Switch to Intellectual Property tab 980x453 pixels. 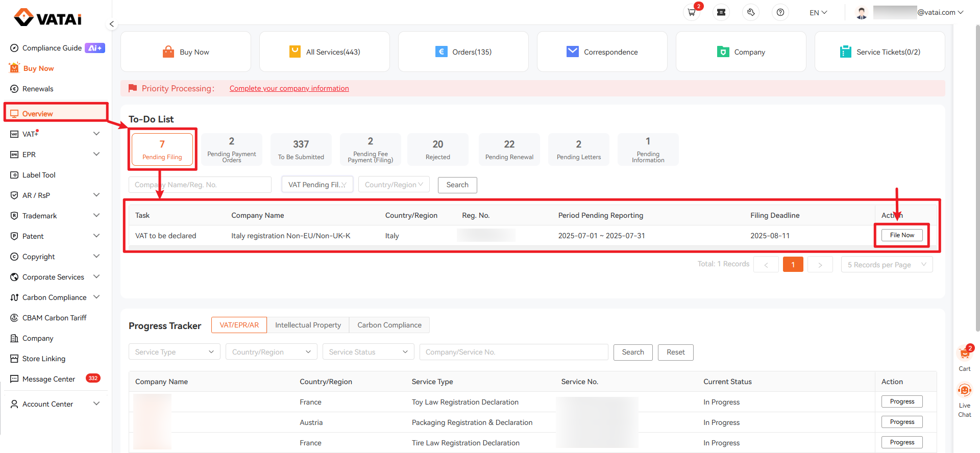(x=308, y=325)
